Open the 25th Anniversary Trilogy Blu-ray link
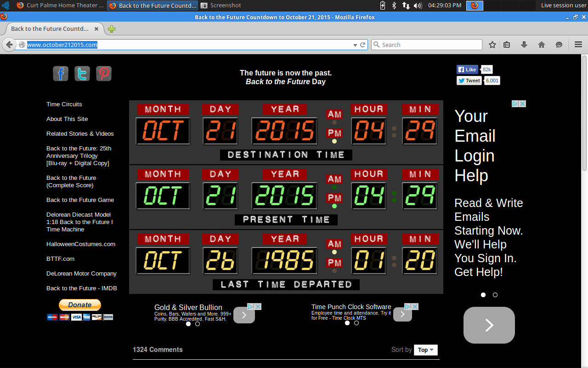Screen dimensions: 588x368 79,156
